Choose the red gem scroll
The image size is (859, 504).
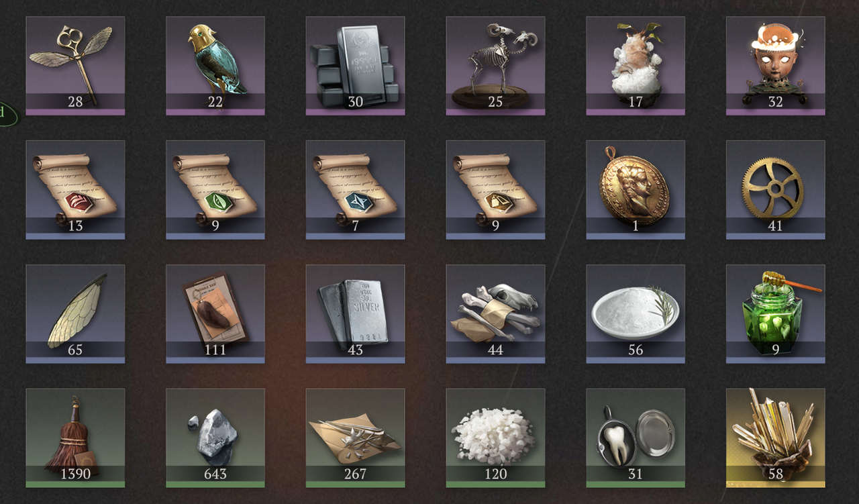(75, 190)
